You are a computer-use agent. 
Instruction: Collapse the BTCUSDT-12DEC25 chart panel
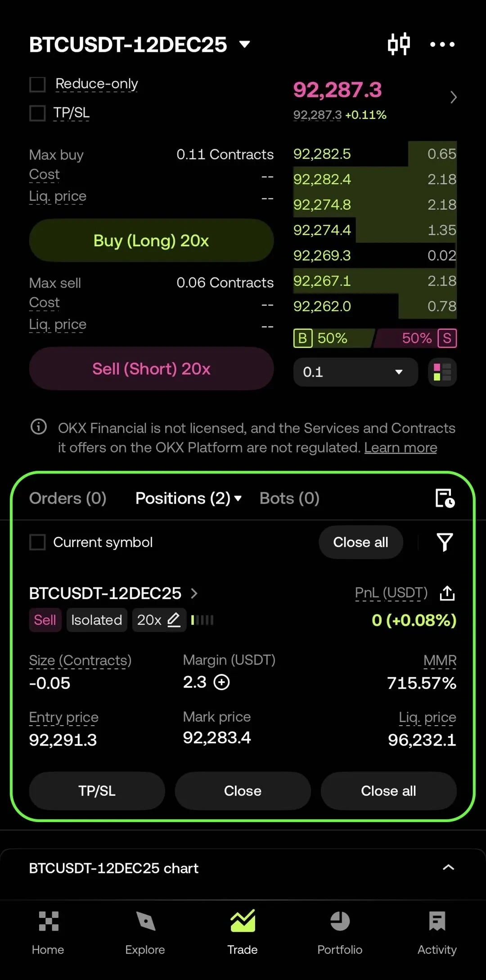click(448, 867)
